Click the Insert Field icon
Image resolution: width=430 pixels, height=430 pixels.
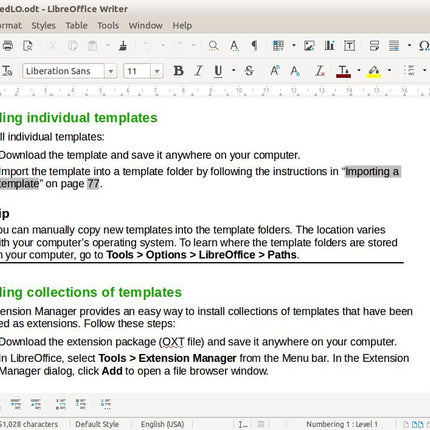[x=394, y=45]
